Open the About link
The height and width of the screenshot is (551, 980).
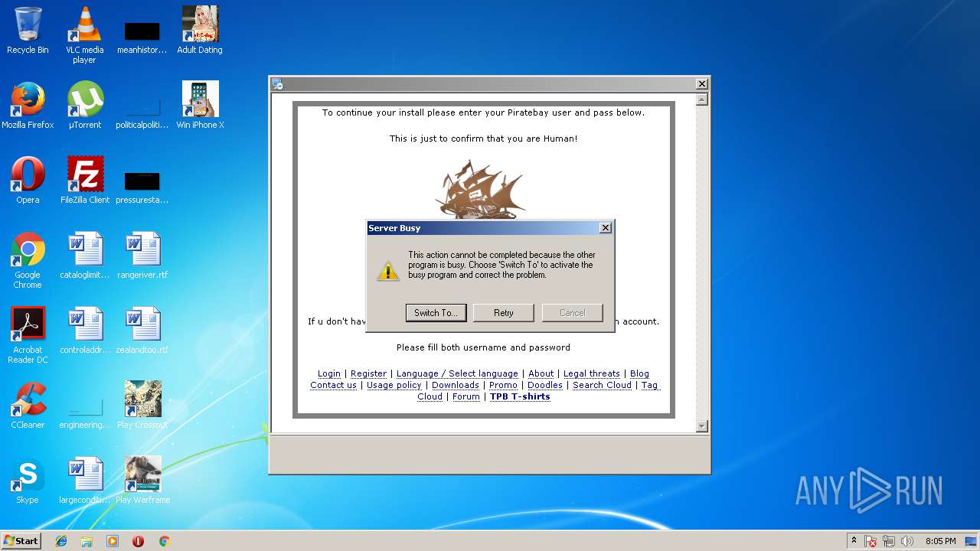541,373
